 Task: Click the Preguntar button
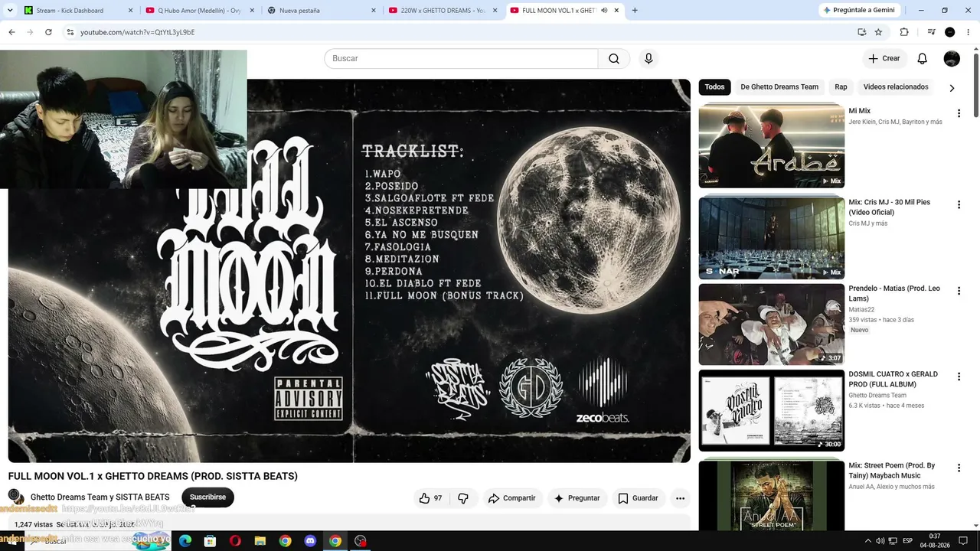pyautogui.click(x=577, y=498)
